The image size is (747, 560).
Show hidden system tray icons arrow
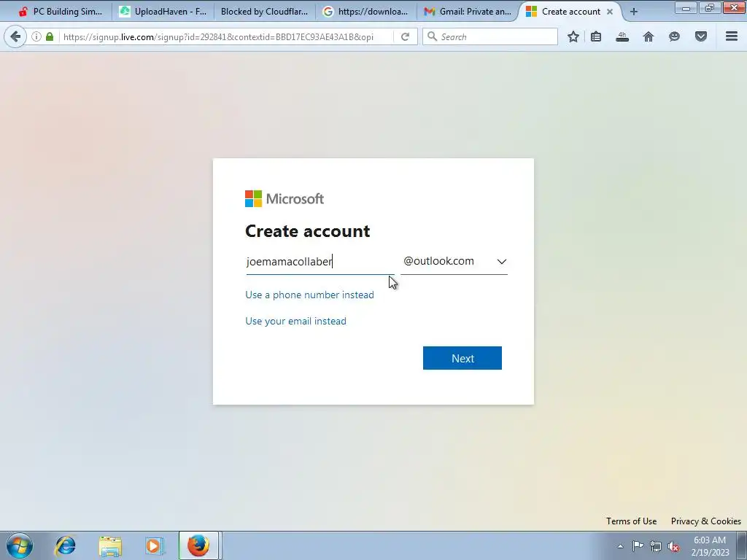[620, 546]
